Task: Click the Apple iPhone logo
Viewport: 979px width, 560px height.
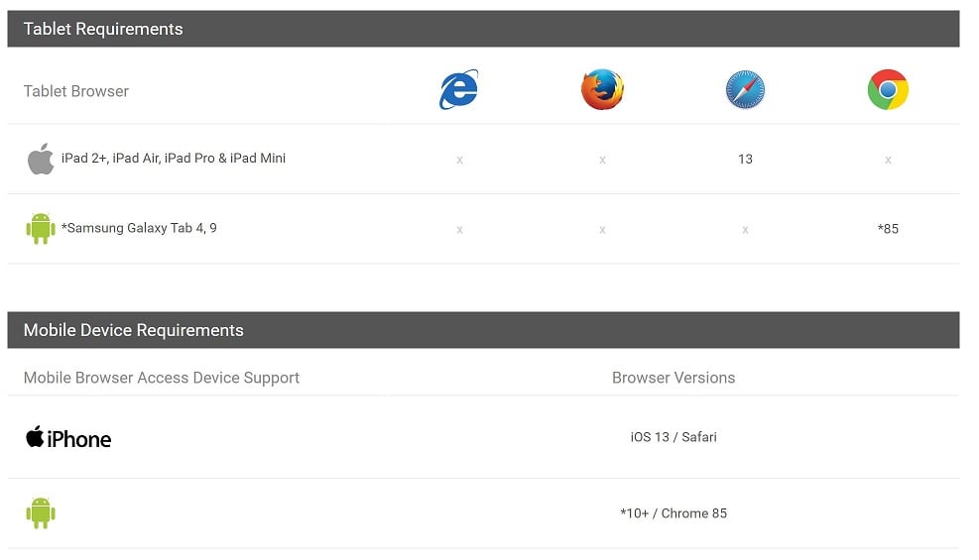Action: 68,438
